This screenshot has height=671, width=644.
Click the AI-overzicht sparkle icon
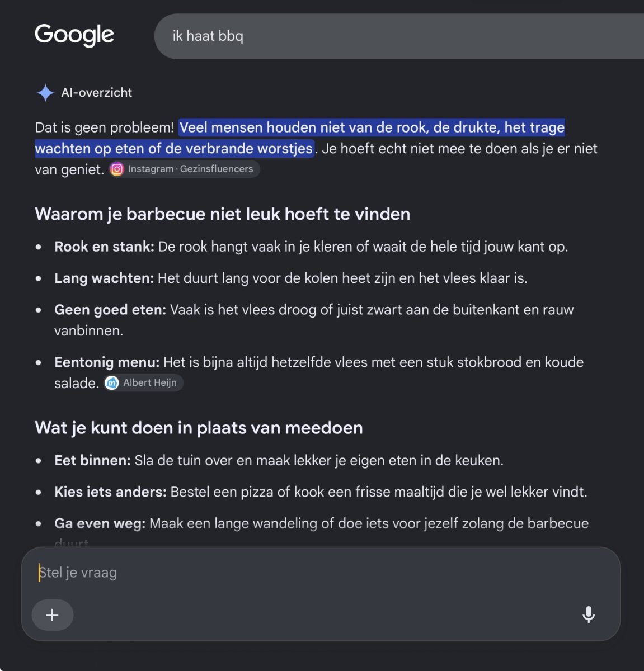point(45,93)
